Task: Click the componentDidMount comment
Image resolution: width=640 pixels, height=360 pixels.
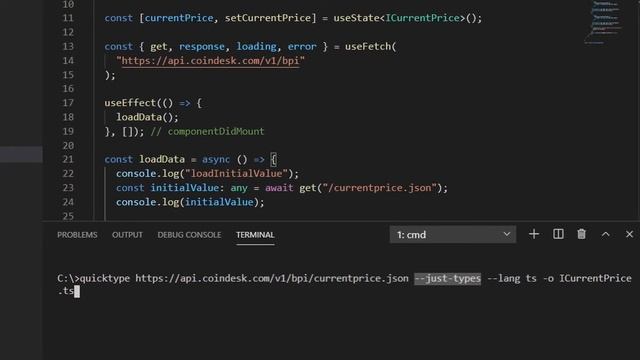Action: (x=207, y=131)
